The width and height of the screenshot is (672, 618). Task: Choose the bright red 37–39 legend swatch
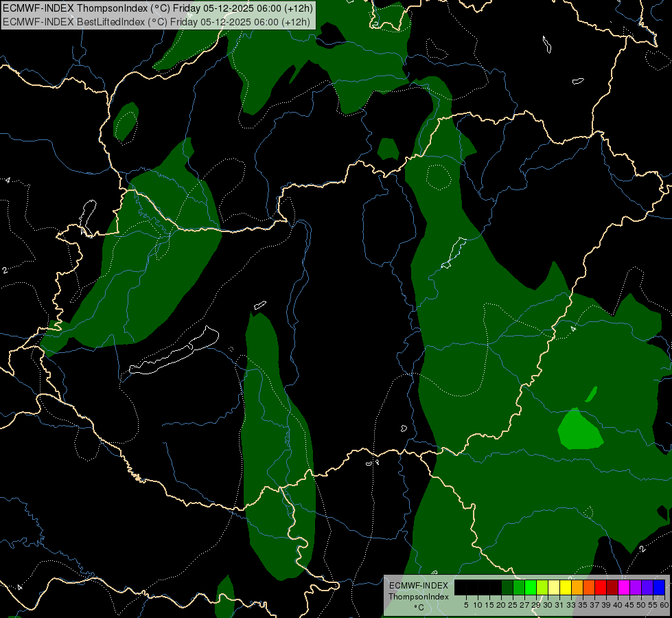point(601,587)
